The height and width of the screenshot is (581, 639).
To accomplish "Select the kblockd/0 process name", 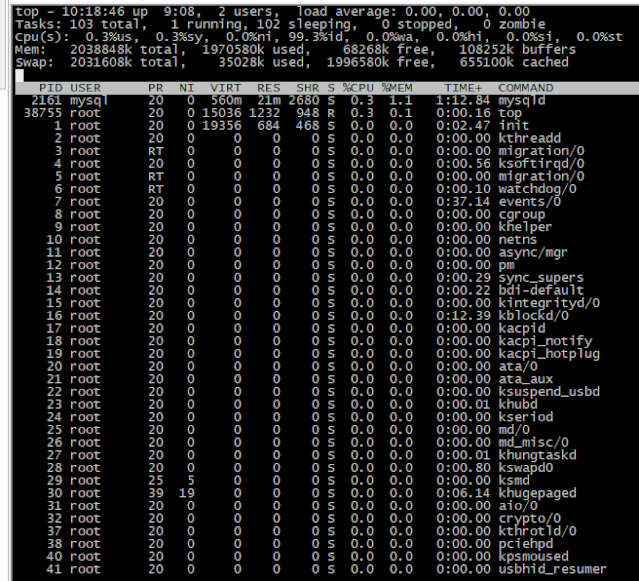I will [x=533, y=315].
